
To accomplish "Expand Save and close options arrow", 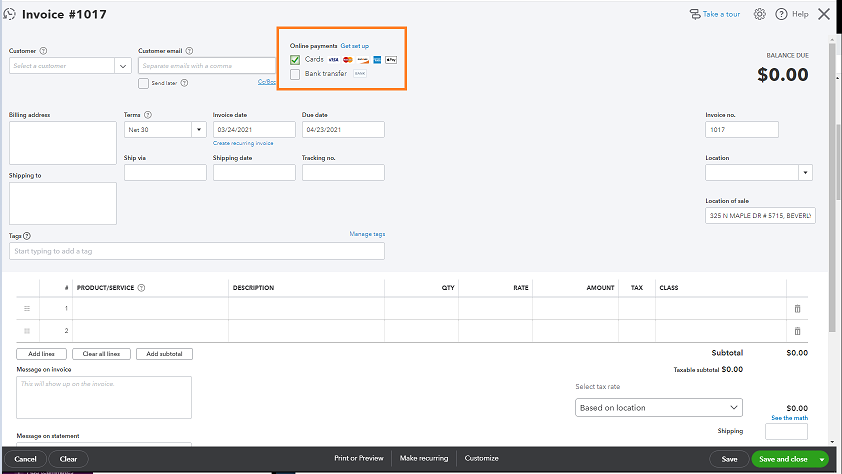I will tap(822, 459).
